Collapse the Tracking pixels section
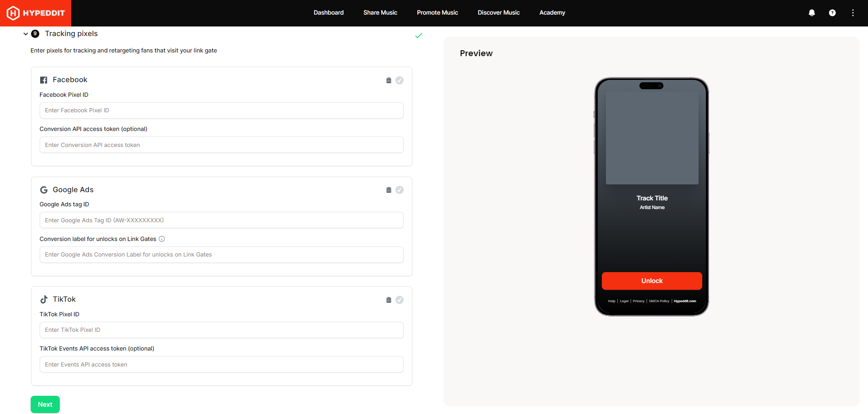The width and height of the screenshot is (868, 414). point(26,34)
